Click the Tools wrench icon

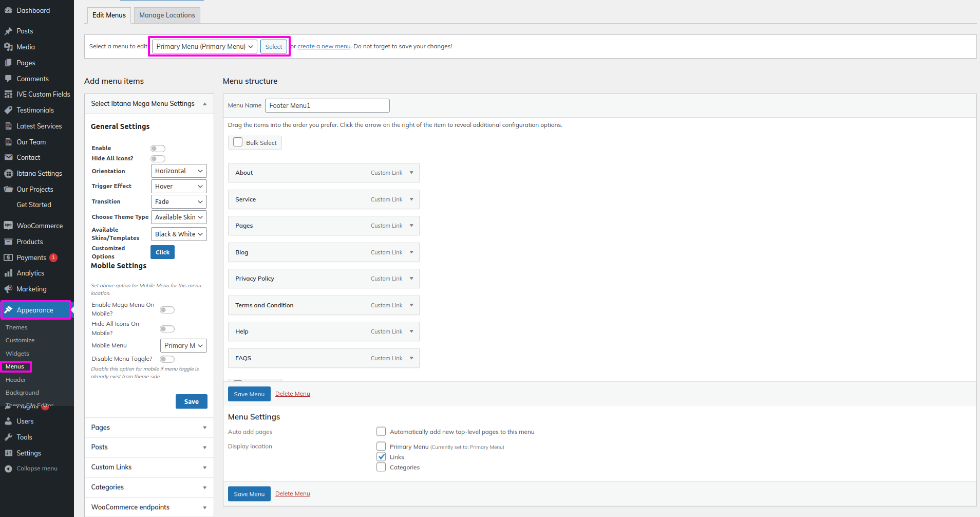8,437
